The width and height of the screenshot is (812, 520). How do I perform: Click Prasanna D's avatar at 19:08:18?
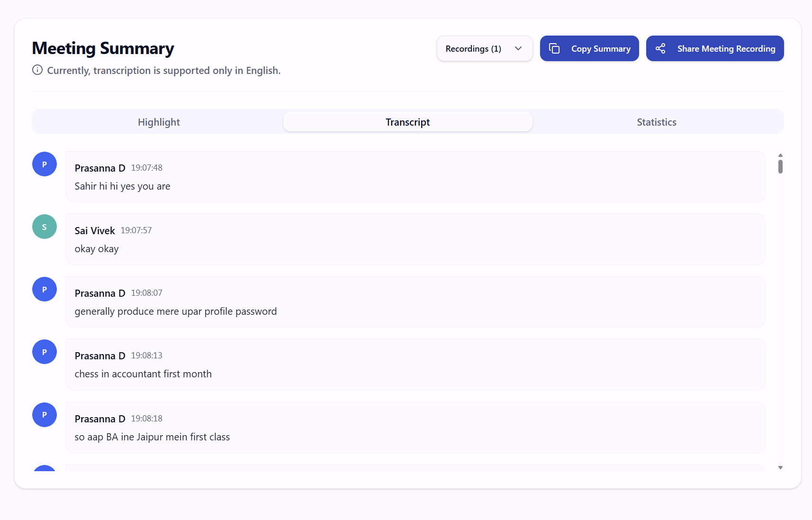45,415
